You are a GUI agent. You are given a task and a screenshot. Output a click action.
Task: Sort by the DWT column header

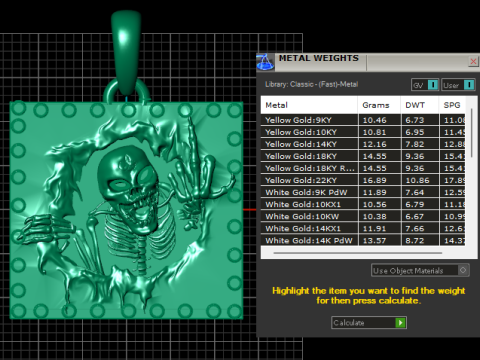420,105
